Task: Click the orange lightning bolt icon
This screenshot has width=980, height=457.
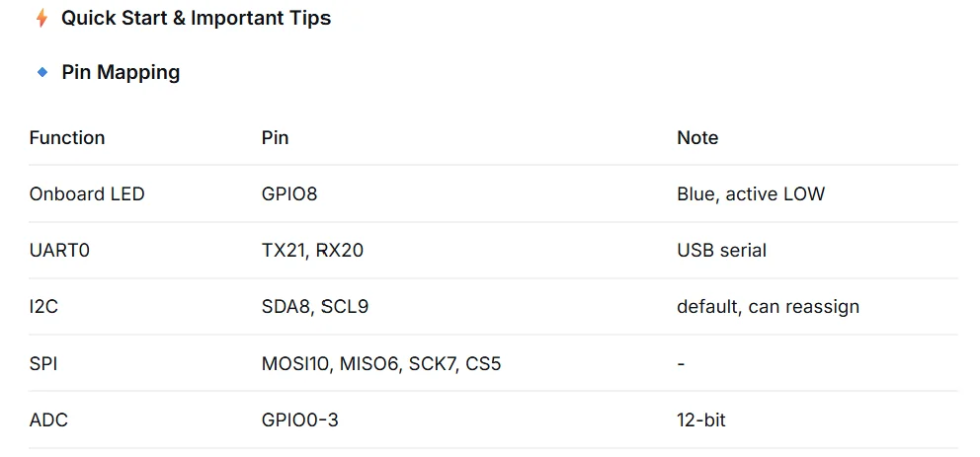Action: 41,18
